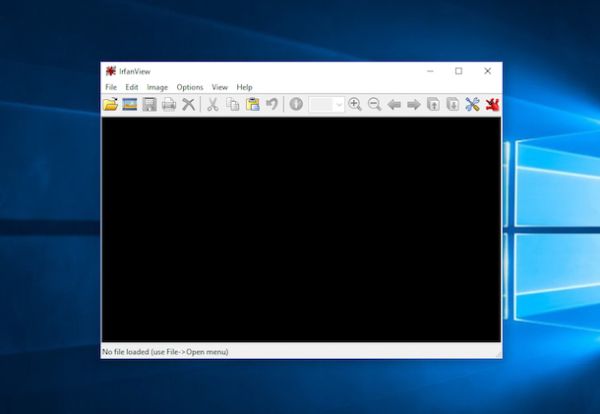Zoom out with the magnifier minus icon
600x414 pixels.
[x=374, y=104]
